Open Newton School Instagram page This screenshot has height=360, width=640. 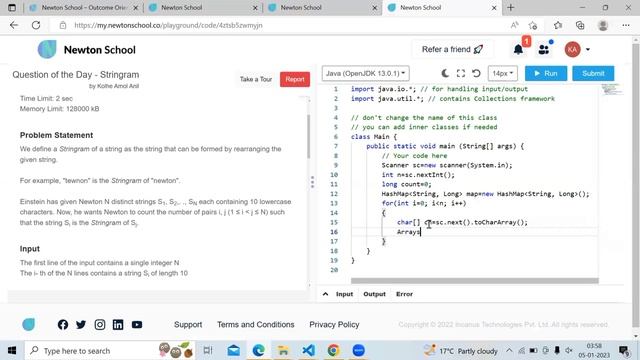100,324
